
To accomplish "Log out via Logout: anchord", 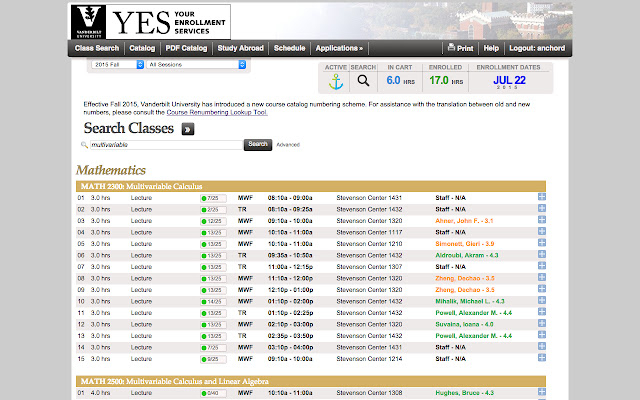I will (x=537, y=48).
